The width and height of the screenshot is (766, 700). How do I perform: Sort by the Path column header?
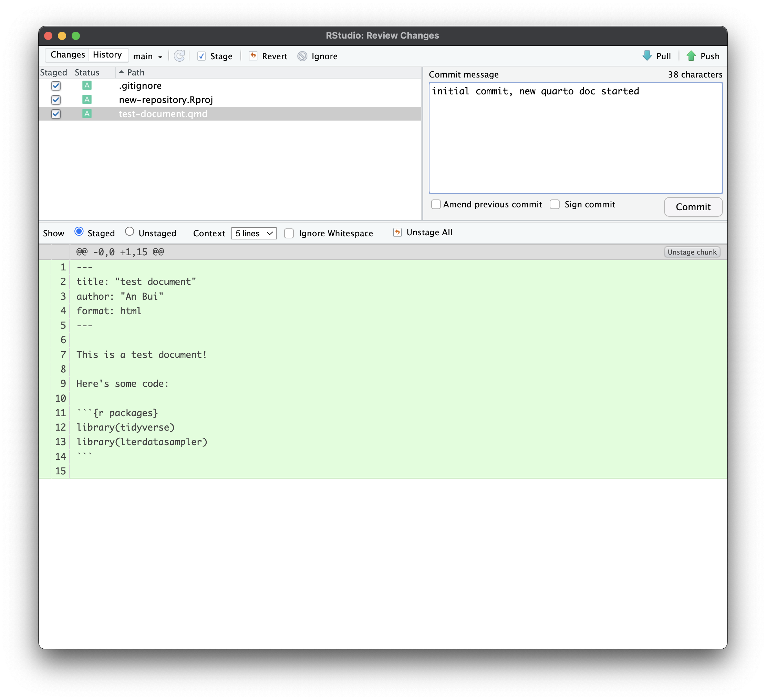136,72
